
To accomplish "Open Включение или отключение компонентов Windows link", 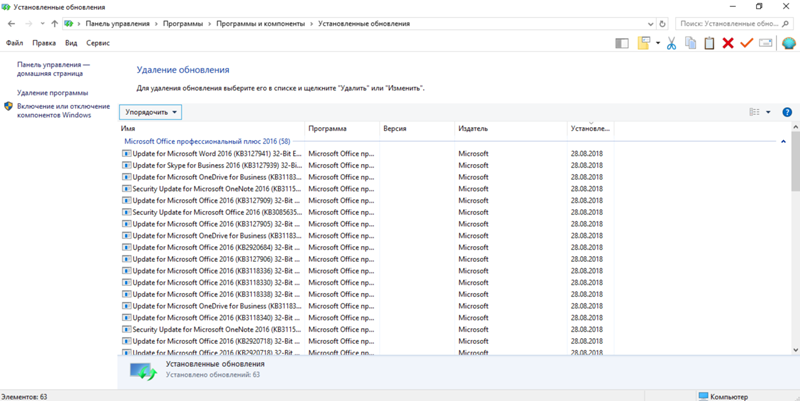I will [63, 111].
